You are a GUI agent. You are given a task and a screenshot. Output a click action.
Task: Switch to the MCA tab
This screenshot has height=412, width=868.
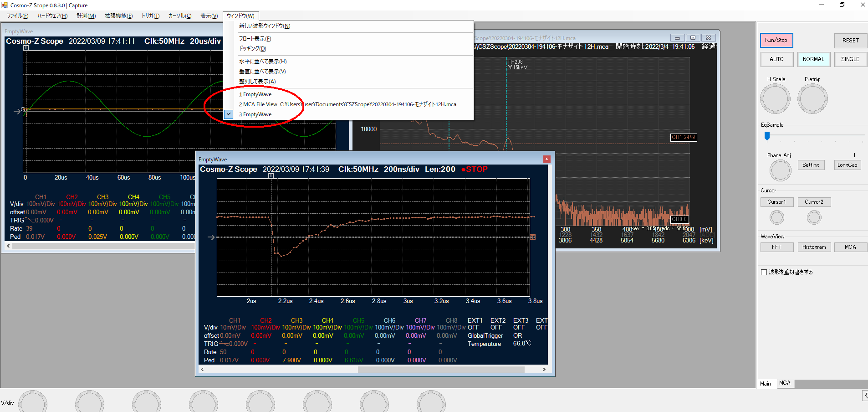[x=785, y=383]
